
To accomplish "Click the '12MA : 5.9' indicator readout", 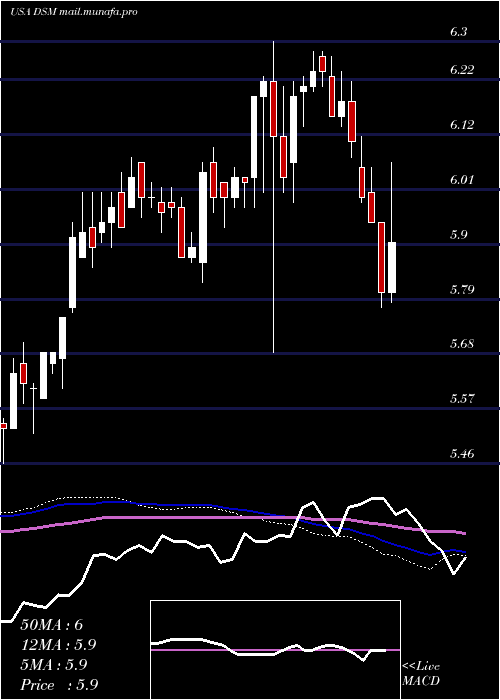I will coord(58,645).
